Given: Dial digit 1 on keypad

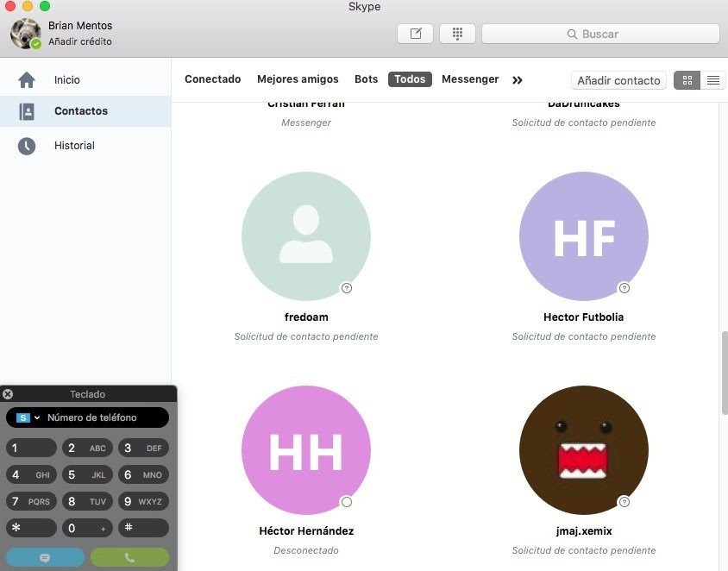Looking at the screenshot, I should pyautogui.click(x=31, y=448).
